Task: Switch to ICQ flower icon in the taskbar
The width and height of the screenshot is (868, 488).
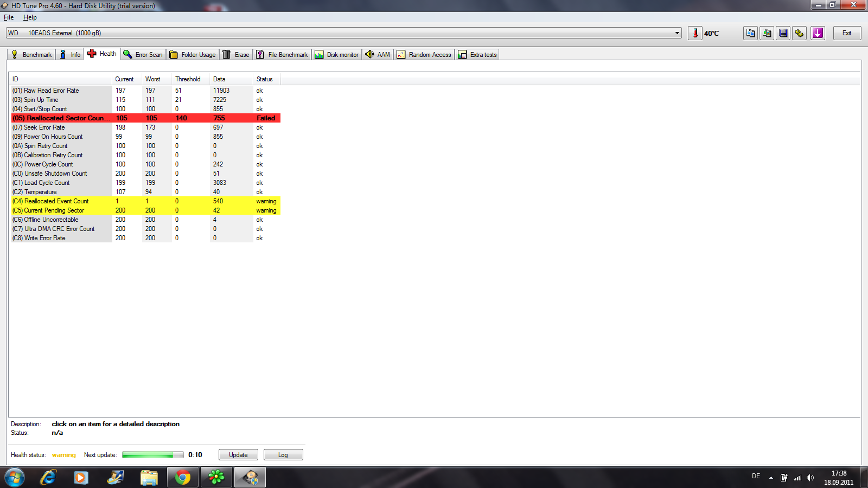Action: (x=216, y=477)
